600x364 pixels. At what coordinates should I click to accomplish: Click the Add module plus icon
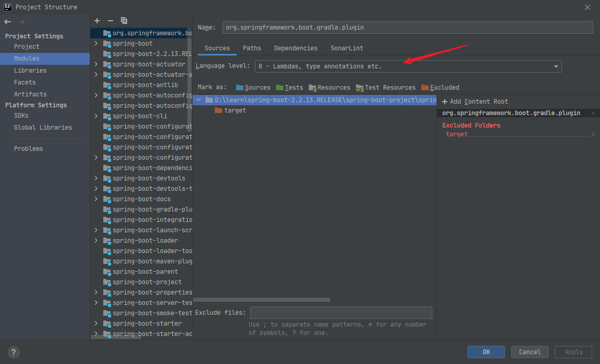tap(97, 21)
